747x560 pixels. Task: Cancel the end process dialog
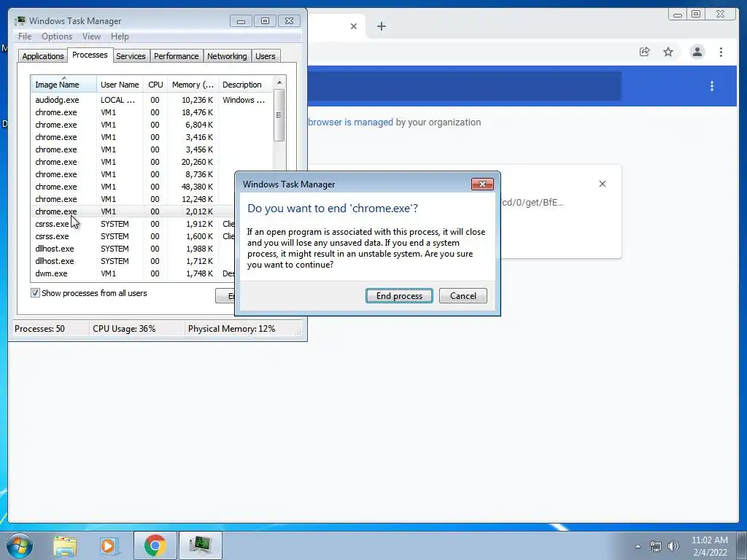tap(463, 296)
